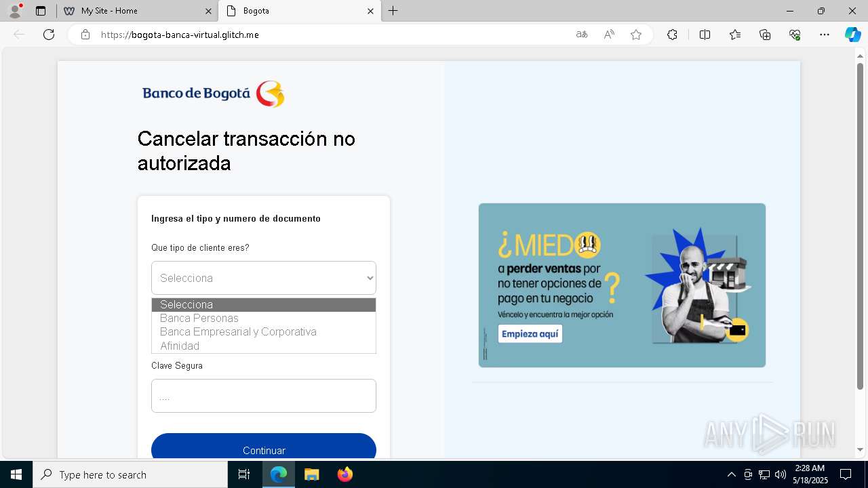Screen dimensions: 868x488
Task: Choose Banca Empresarial y Corporativa option
Action: click(x=264, y=332)
